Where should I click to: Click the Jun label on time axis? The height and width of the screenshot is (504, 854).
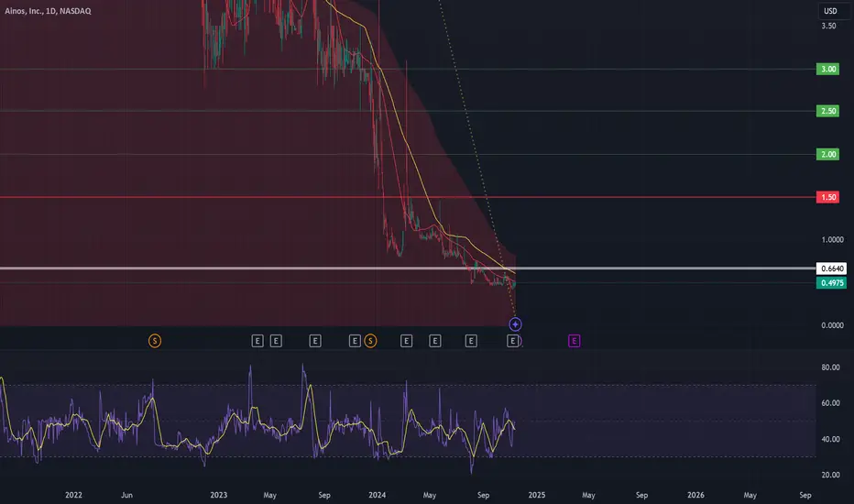(126, 495)
